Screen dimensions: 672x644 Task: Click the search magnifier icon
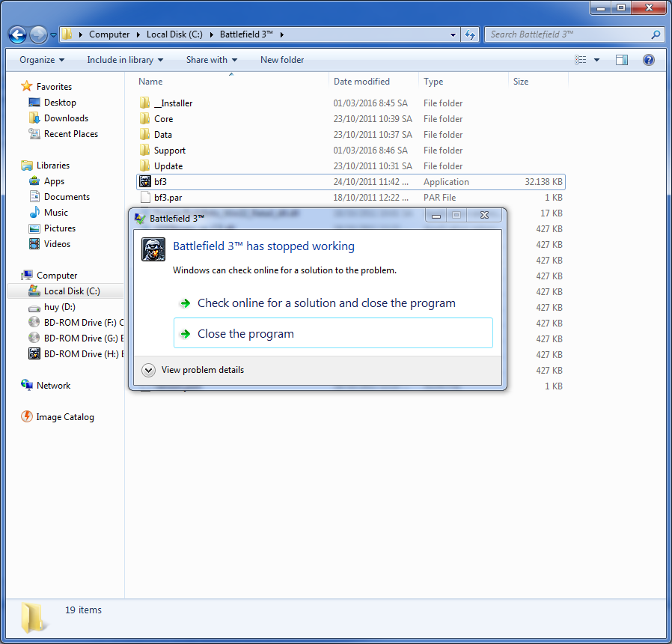[656, 34]
